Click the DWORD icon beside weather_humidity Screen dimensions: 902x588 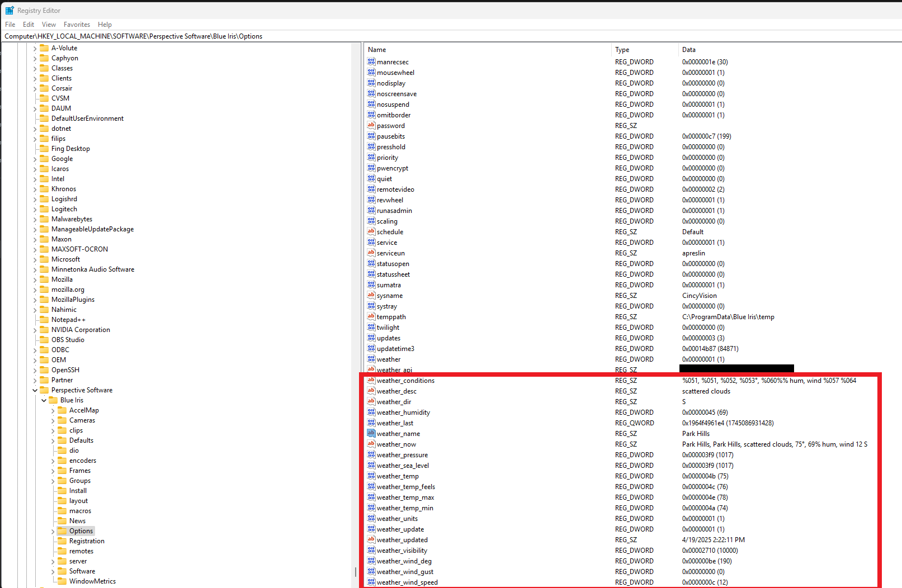pyautogui.click(x=371, y=412)
